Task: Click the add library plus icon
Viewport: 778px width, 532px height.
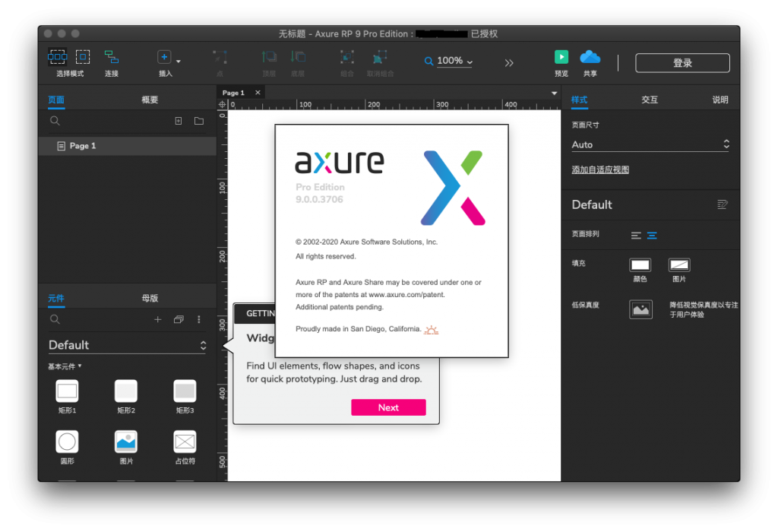Action: tap(158, 320)
